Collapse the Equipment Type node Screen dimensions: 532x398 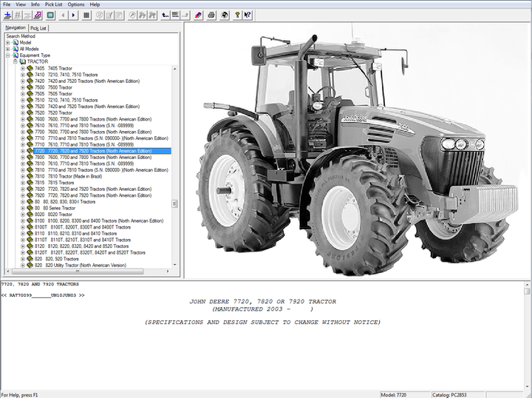[x=8, y=55]
